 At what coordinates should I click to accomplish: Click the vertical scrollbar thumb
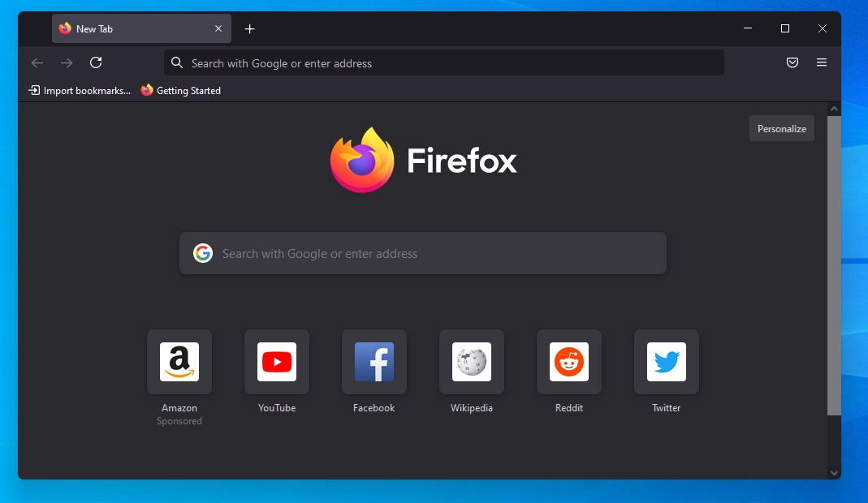[x=834, y=265]
